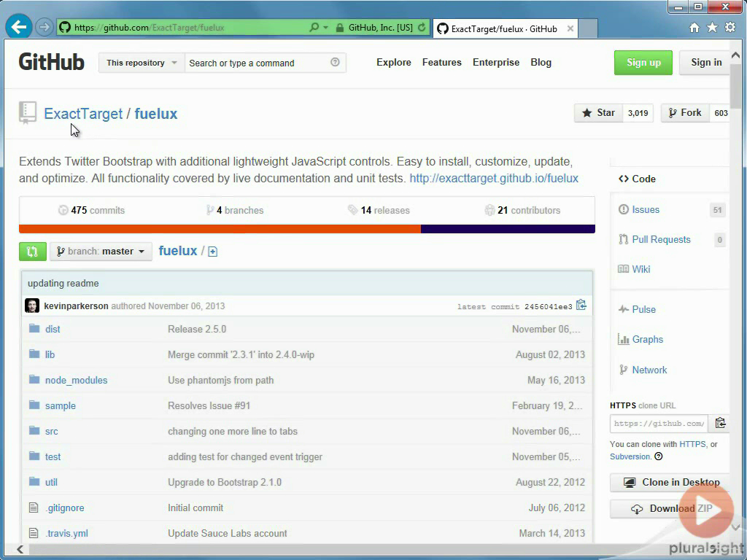Show the 3,019 stargazers count
The height and width of the screenshot is (560, 747).
pos(638,113)
